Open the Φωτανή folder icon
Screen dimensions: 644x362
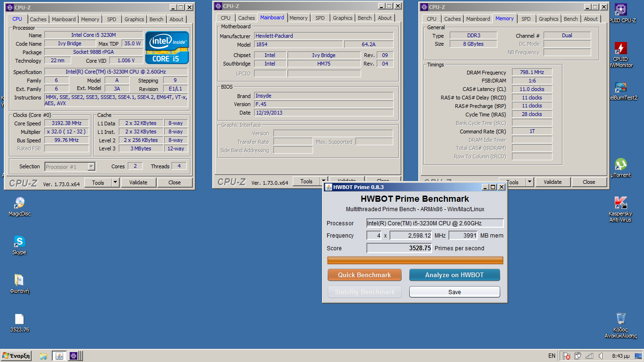(19, 284)
